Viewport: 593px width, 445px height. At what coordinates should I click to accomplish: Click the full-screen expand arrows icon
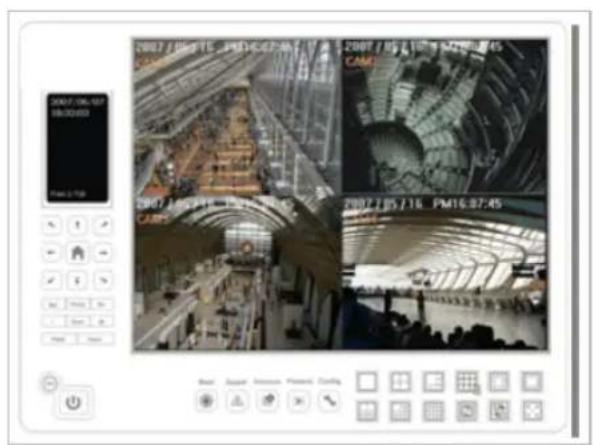click(532, 411)
